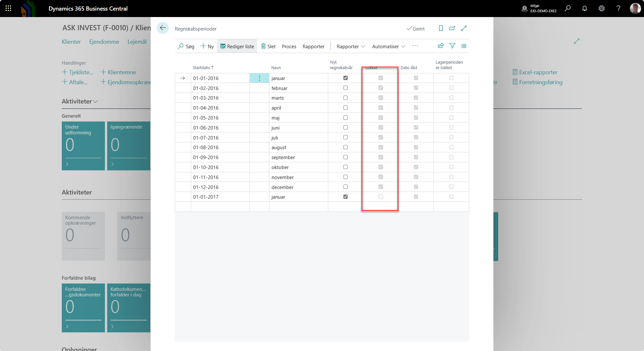The image size is (644, 351).
Task: Click Dynamics 365 Business Central title
Action: click(88, 8)
